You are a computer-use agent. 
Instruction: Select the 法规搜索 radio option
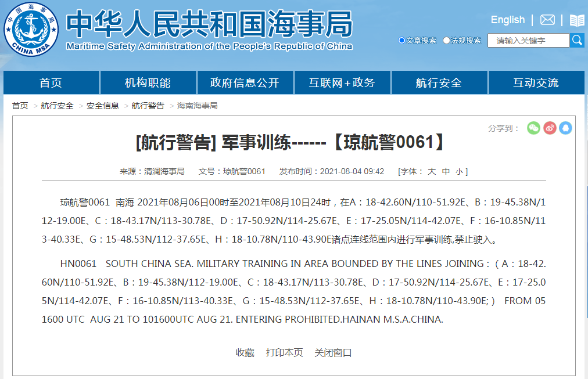coord(446,41)
